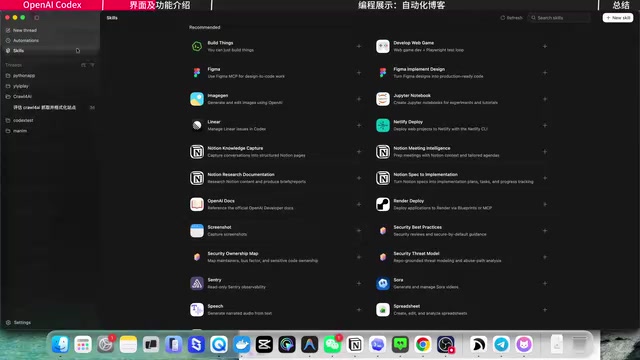The image size is (640, 360).
Task: Open Notion from the Dock
Action: [x=355, y=344]
